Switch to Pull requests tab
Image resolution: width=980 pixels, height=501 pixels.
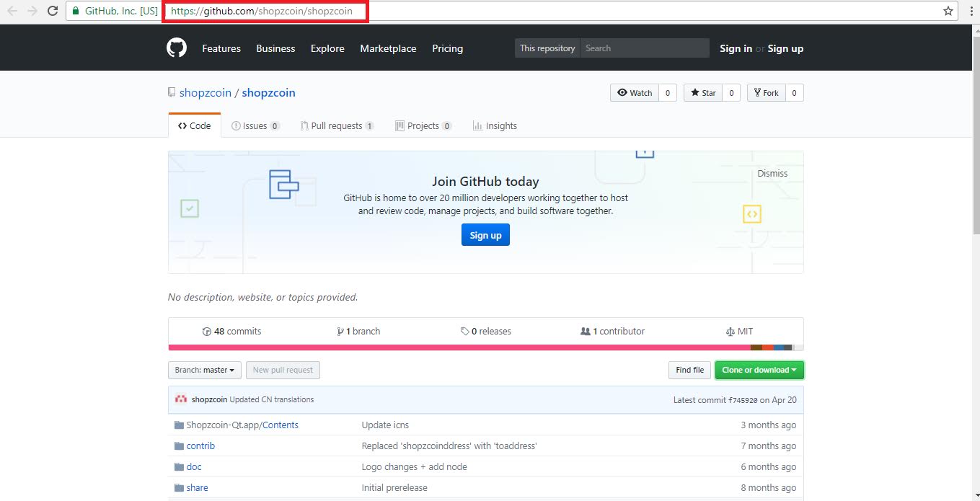[337, 125]
